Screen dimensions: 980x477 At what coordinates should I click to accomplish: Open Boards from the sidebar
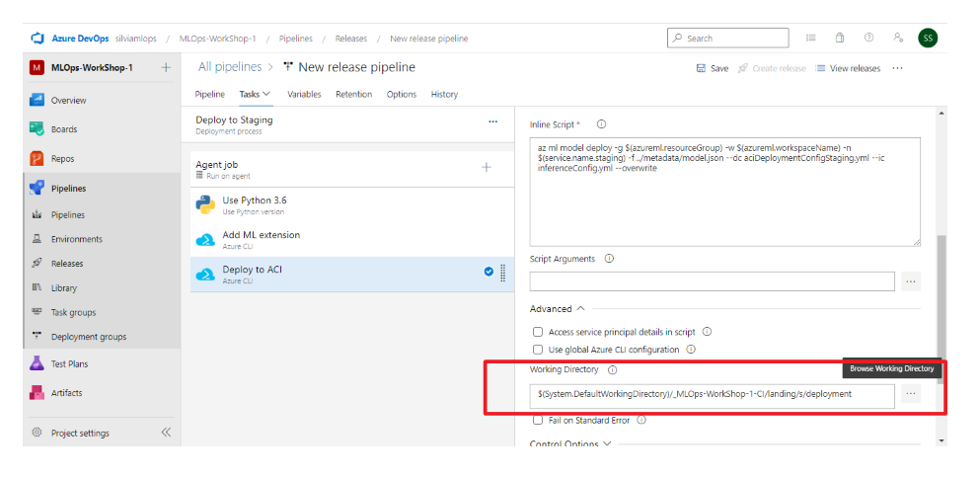point(64,129)
